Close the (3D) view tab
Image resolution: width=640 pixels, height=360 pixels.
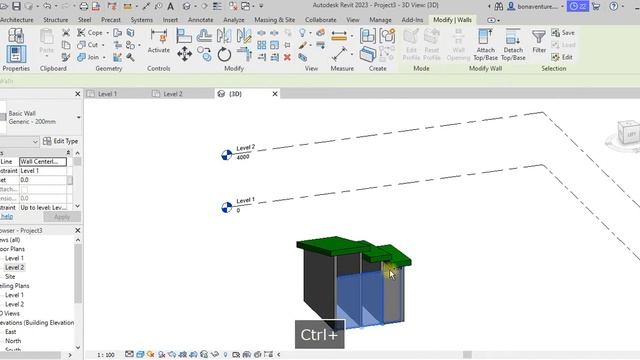(275, 94)
